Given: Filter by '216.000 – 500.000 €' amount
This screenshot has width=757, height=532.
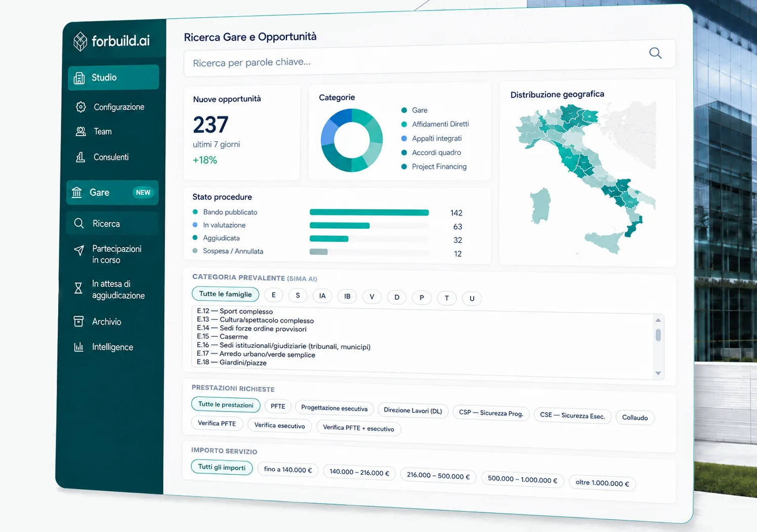Looking at the screenshot, I should 438,476.
